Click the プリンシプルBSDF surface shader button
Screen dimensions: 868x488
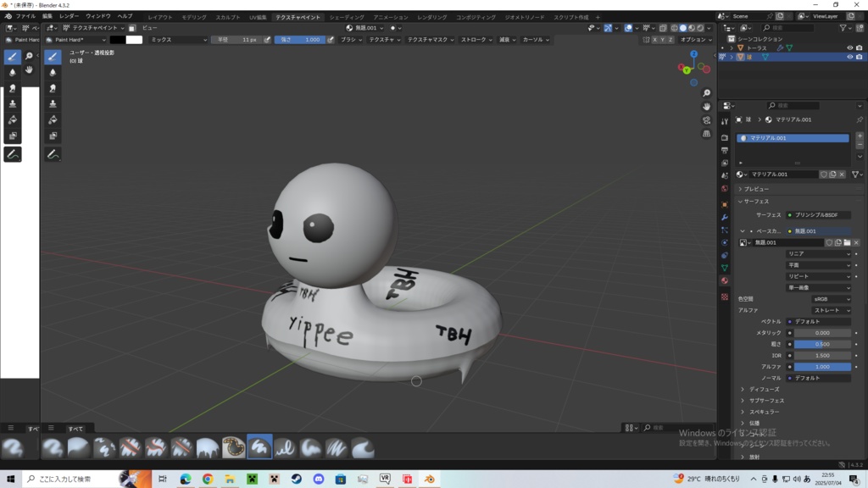point(818,214)
